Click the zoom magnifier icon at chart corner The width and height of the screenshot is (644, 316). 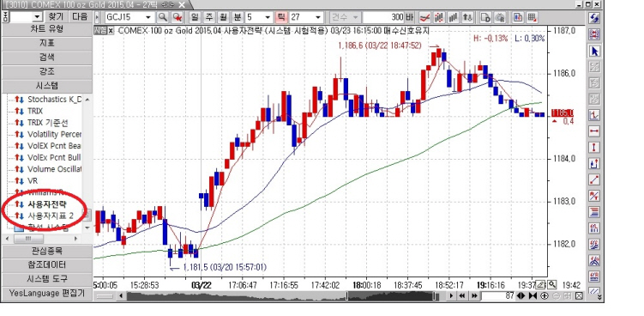click(x=551, y=284)
